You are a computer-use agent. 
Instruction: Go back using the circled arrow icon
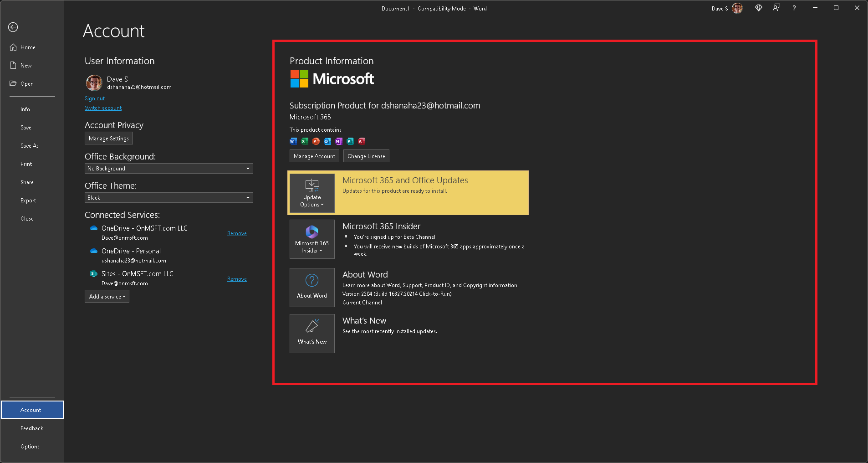coord(13,27)
